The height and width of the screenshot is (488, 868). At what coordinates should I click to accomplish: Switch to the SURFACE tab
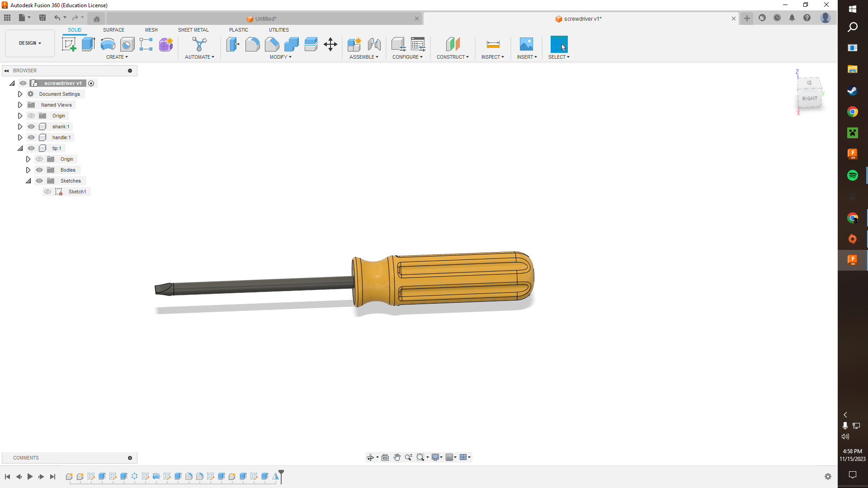(113, 30)
